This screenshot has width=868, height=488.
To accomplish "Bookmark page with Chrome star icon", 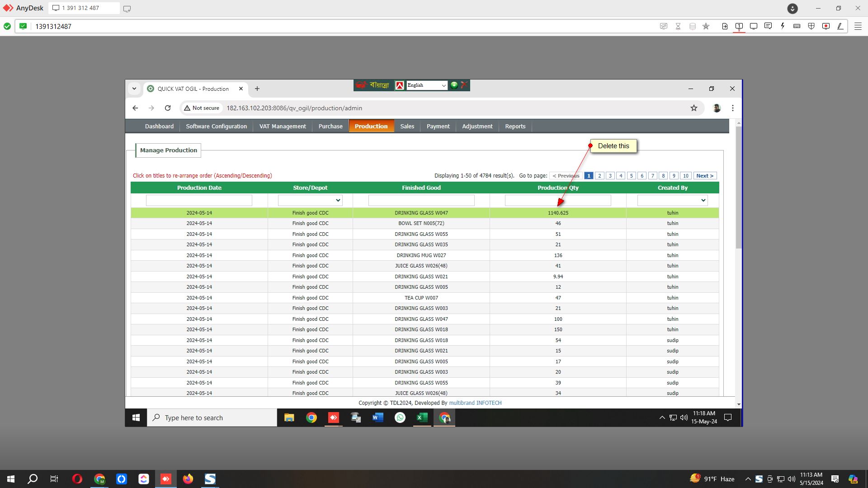I will click(x=694, y=108).
